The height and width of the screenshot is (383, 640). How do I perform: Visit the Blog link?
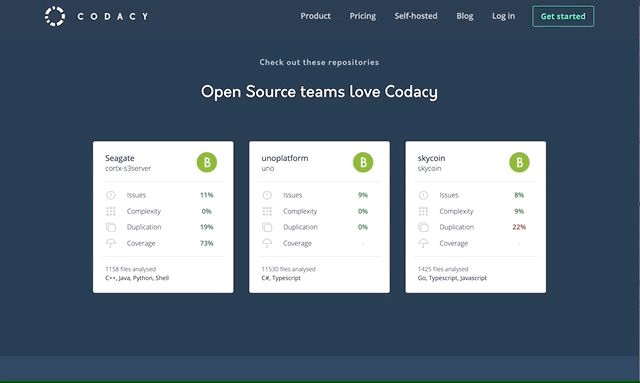point(464,16)
